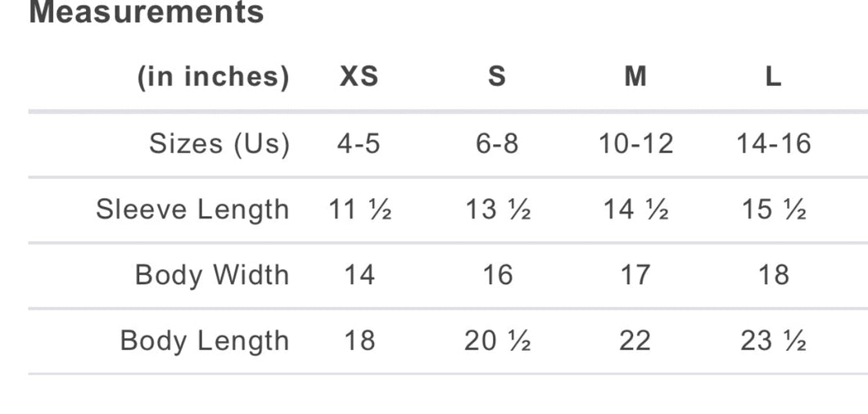Click the Body Length row label
This screenshot has height=414, width=868.
coord(205,340)
